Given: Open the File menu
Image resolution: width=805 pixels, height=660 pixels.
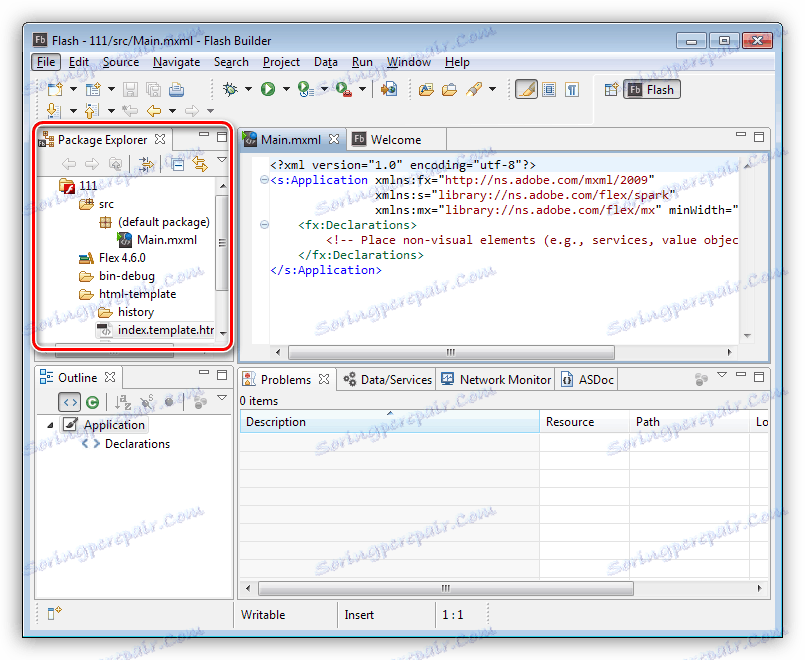Looking at the screenshot, I should (x=46, y=62).
